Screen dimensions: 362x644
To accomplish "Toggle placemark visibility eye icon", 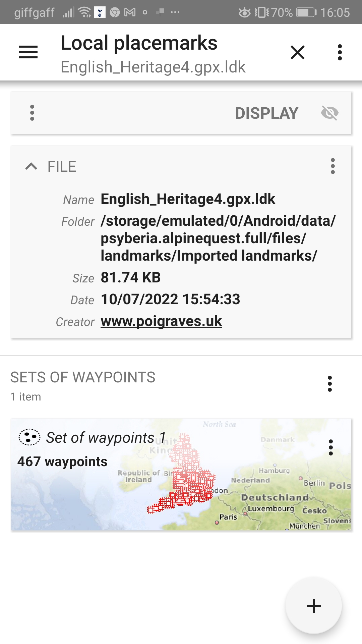I will (329, 113).
